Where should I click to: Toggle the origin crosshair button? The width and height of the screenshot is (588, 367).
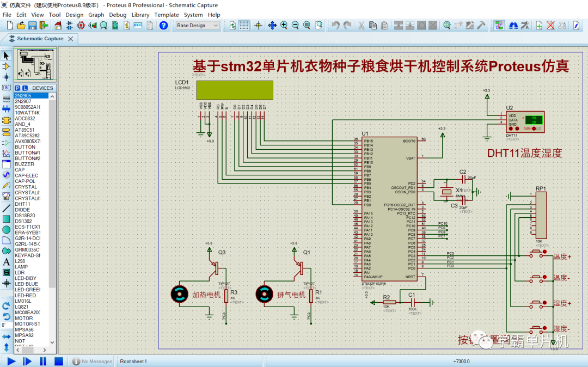[258, 25]
